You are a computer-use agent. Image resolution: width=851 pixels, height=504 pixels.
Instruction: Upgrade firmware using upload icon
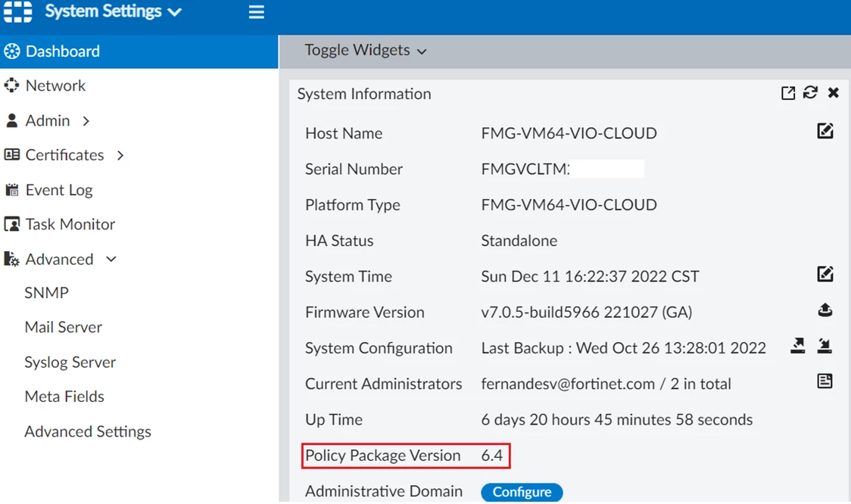825,310
